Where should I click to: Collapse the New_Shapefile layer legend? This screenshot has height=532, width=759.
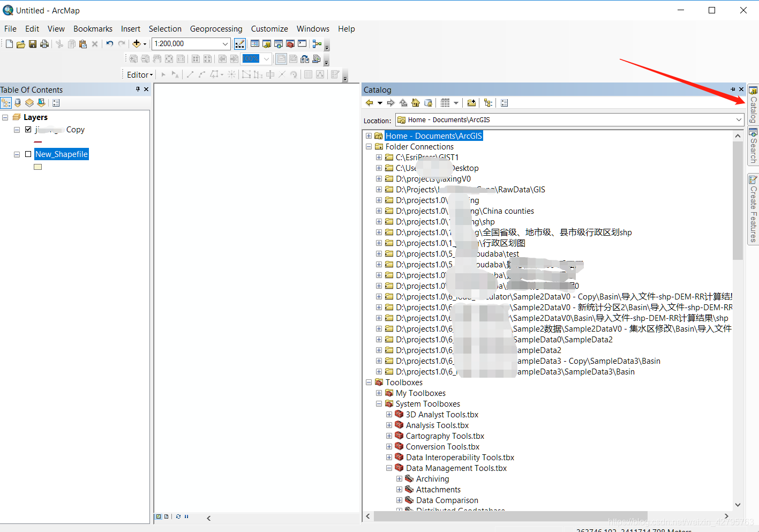point(17,154)
